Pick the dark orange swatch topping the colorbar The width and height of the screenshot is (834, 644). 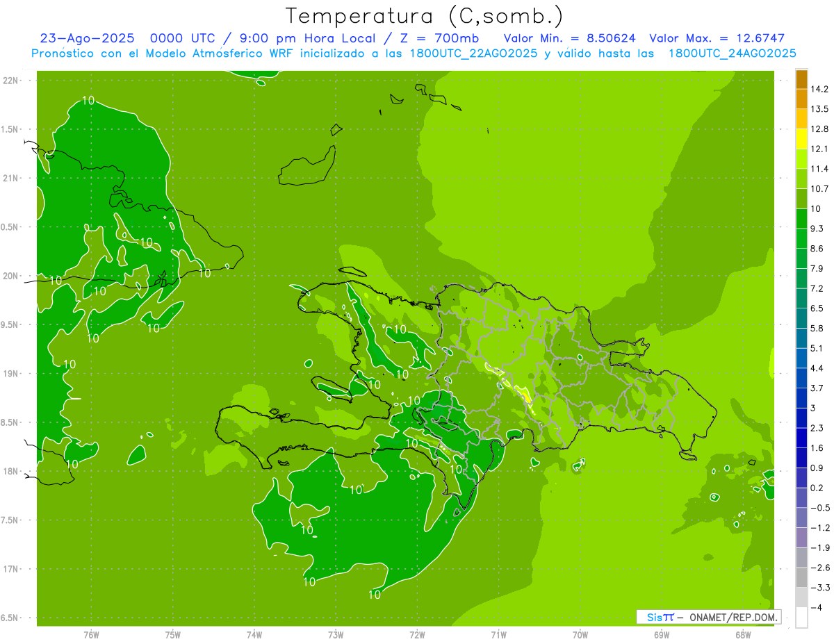click(801, 80)
